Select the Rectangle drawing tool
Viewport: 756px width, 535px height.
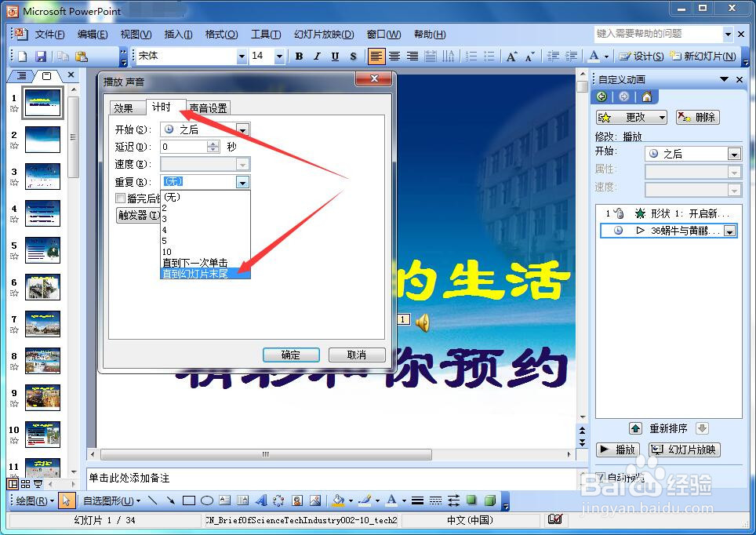(188, 500)
